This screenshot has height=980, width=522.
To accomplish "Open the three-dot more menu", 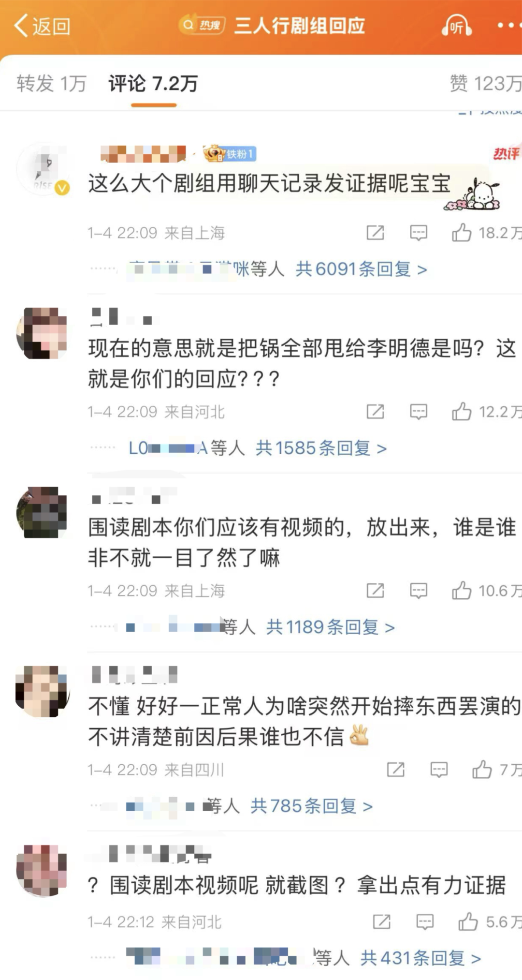I will tap(508, 25).
